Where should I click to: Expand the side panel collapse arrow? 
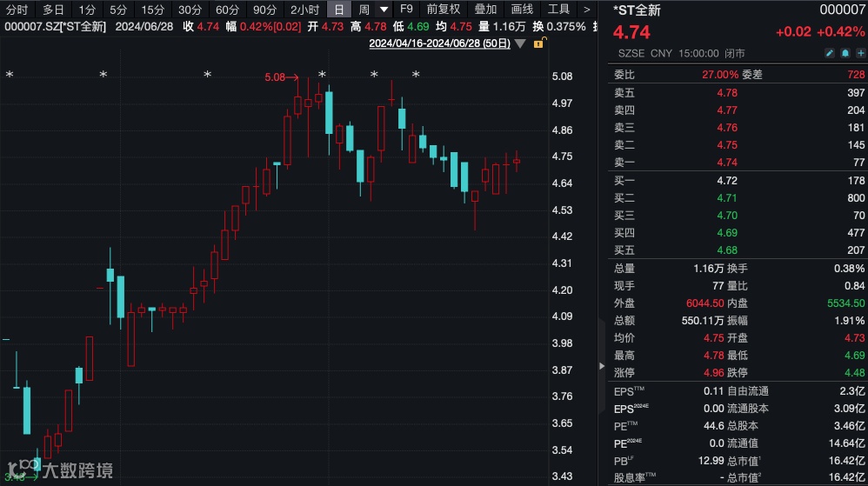click(602, 366)
